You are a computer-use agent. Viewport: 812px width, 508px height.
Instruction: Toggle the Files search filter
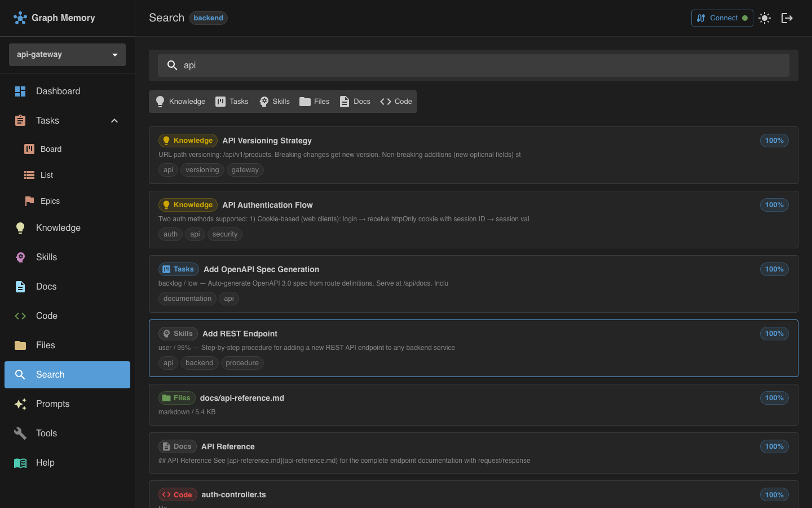point(315,102)
